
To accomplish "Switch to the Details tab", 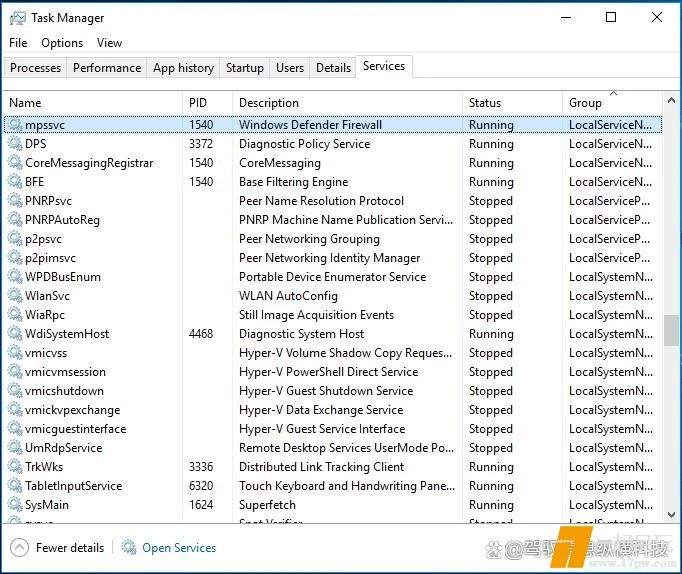I will coord(333,68).
